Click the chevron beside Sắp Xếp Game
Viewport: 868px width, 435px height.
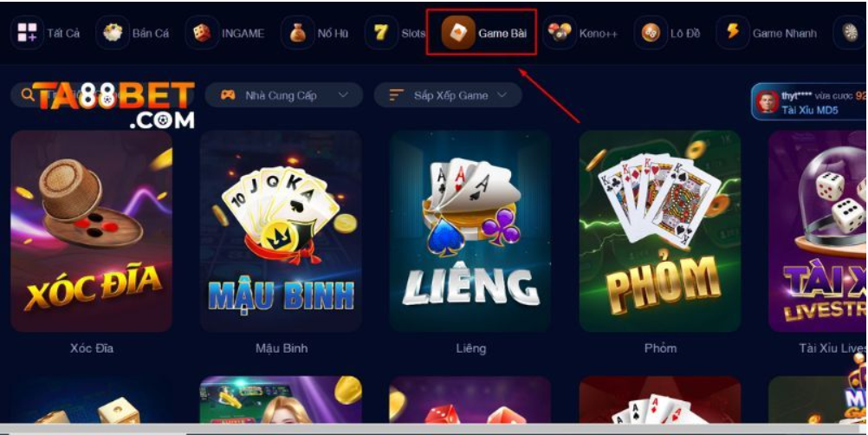click(x=502, y=95)
